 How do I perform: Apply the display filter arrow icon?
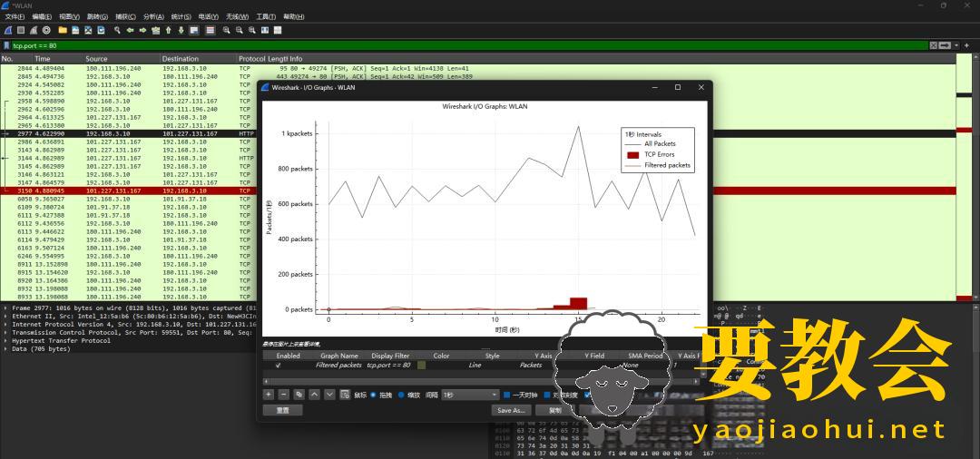(x=945, y=45)
